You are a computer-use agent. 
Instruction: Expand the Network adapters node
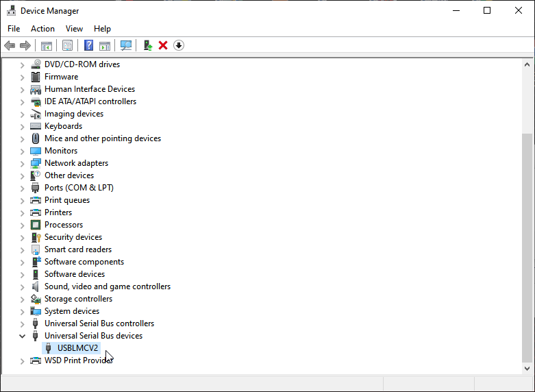pos(22,163)
